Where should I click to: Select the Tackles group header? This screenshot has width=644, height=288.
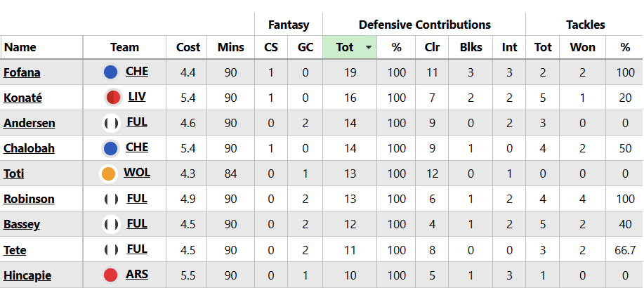point(585,25)
